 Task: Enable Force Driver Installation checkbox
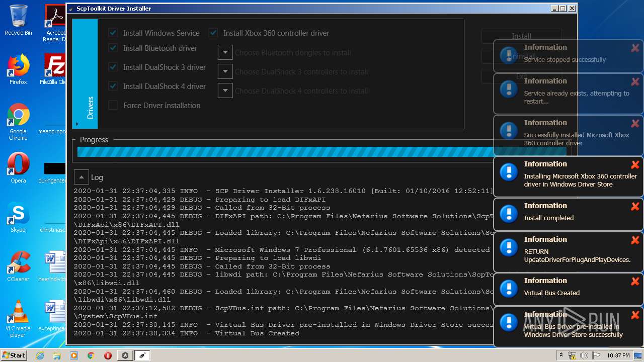113,106
